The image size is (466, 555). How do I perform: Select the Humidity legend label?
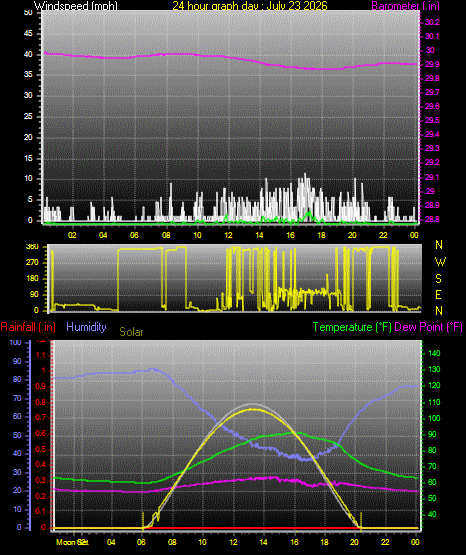[x=86, y=327]
